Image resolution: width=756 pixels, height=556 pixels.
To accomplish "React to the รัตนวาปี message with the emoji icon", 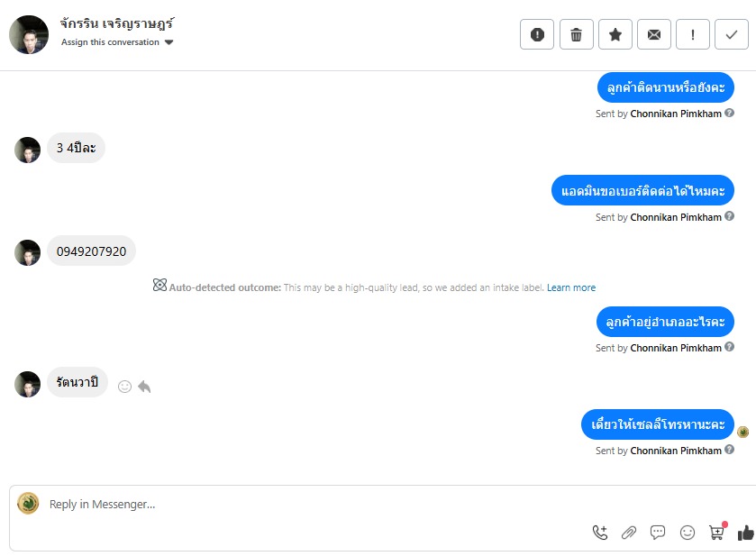I will pos(124,387).
